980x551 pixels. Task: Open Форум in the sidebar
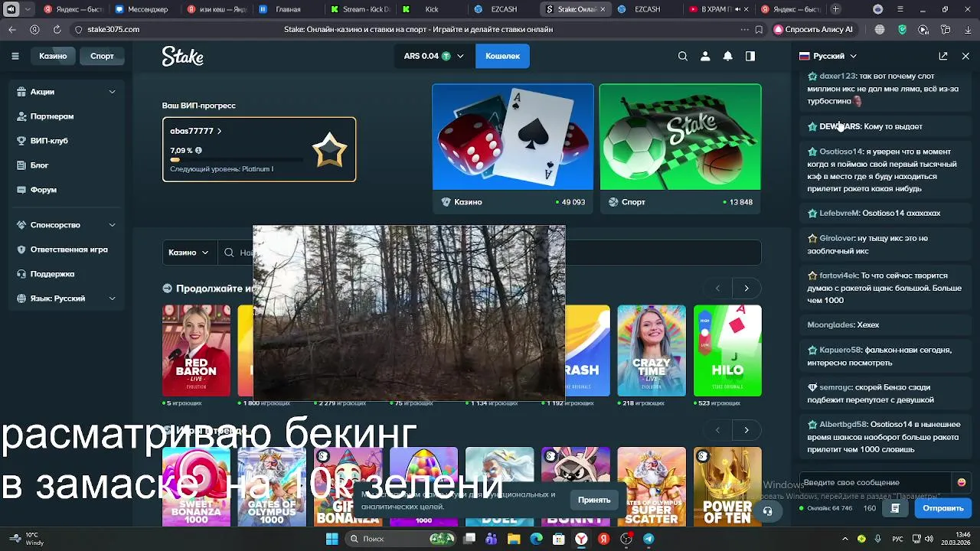coord(43,190)
